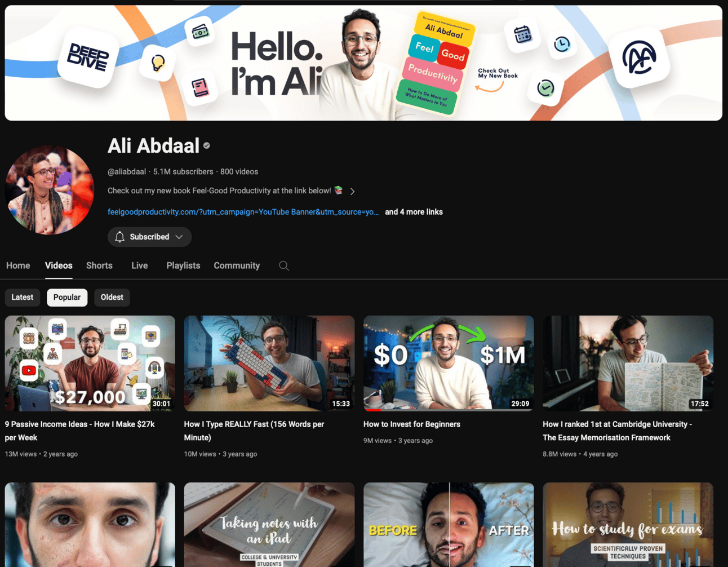Open the feelgoodproductivity.com link
Screen dimensions: 728x567
click(x=243, y=212)
